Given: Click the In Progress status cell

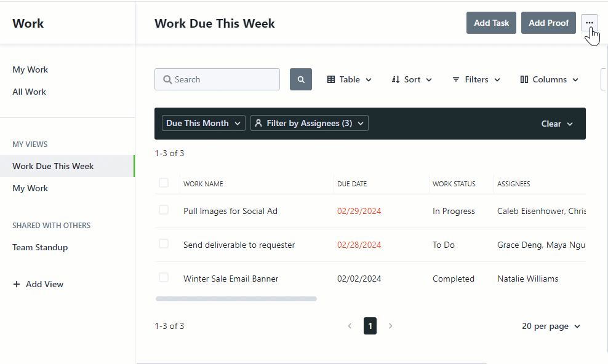Looking at the screenshot, I should tap(454, 211).
